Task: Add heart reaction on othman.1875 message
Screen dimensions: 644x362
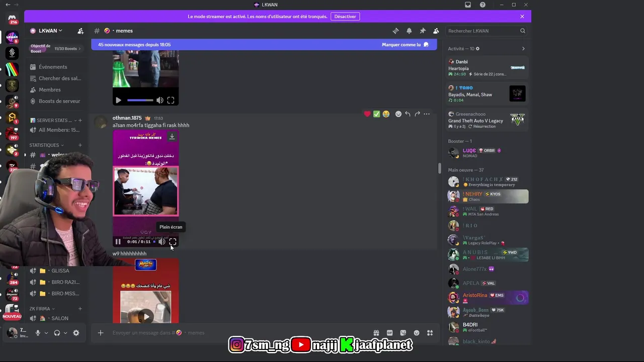Action: (x=367, y=114)
